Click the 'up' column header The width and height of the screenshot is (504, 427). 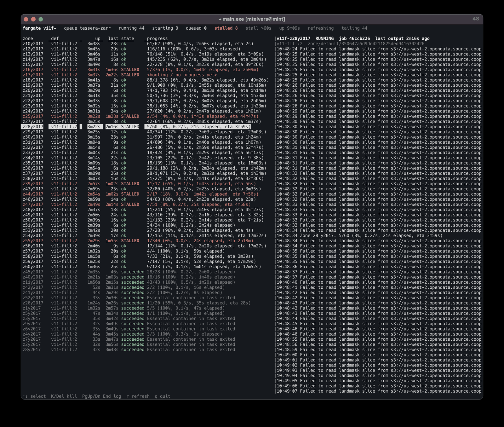(x=98, y=38)
